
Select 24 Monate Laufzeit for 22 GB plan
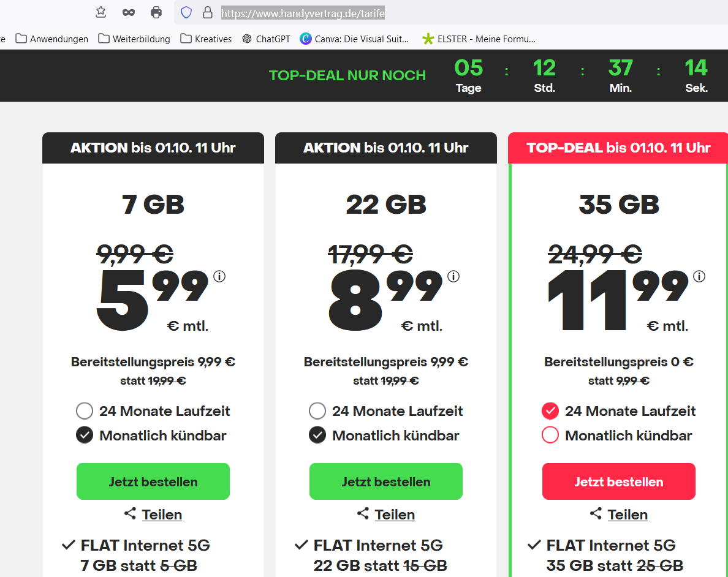point(317,411)
